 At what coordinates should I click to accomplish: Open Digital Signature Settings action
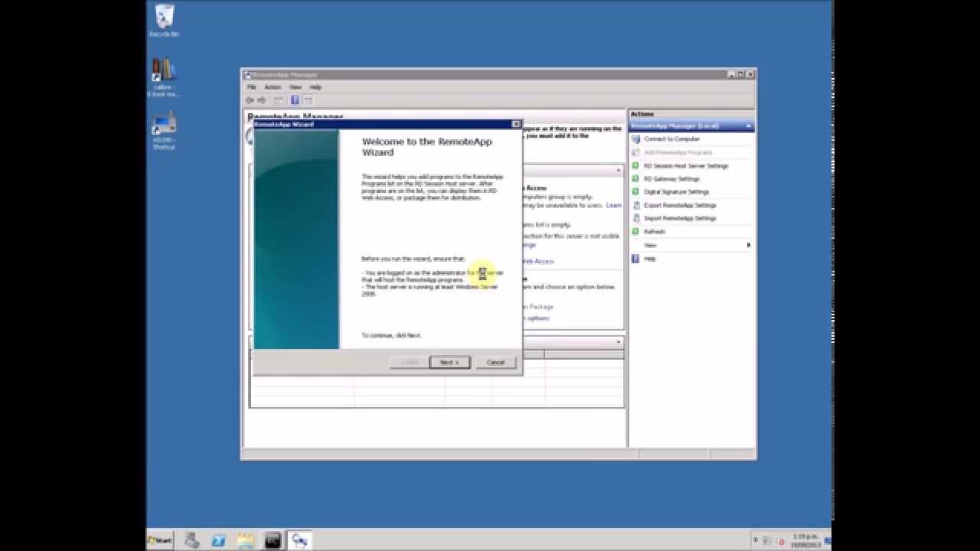(x=676, y=192)
